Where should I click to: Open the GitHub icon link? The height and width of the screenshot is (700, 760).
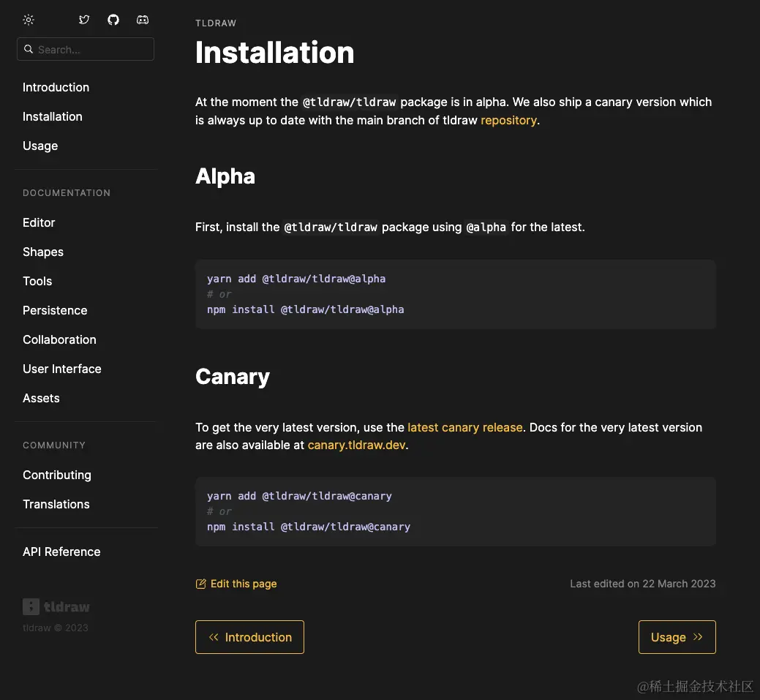coord(113,20)
